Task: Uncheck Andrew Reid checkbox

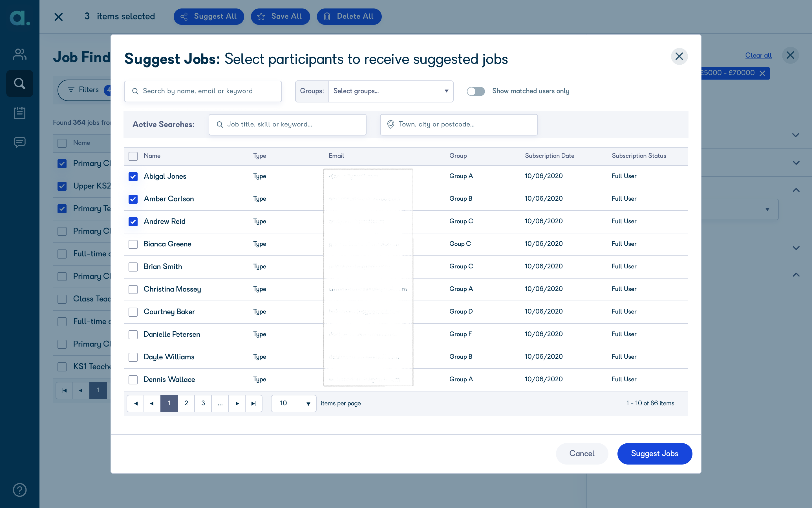Action: click(x=133, y=222)
